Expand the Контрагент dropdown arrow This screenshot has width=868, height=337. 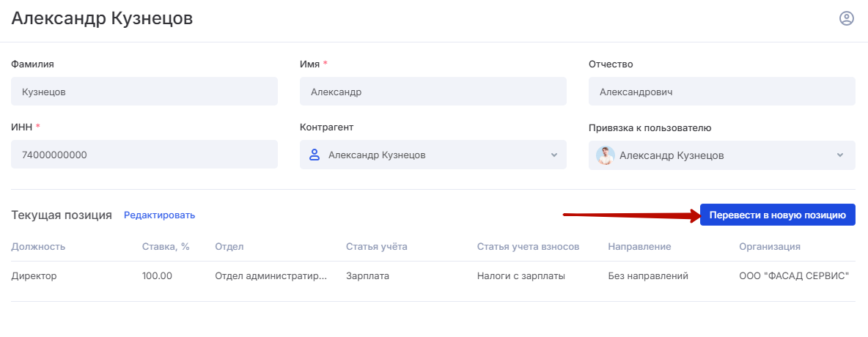[553, 155]
